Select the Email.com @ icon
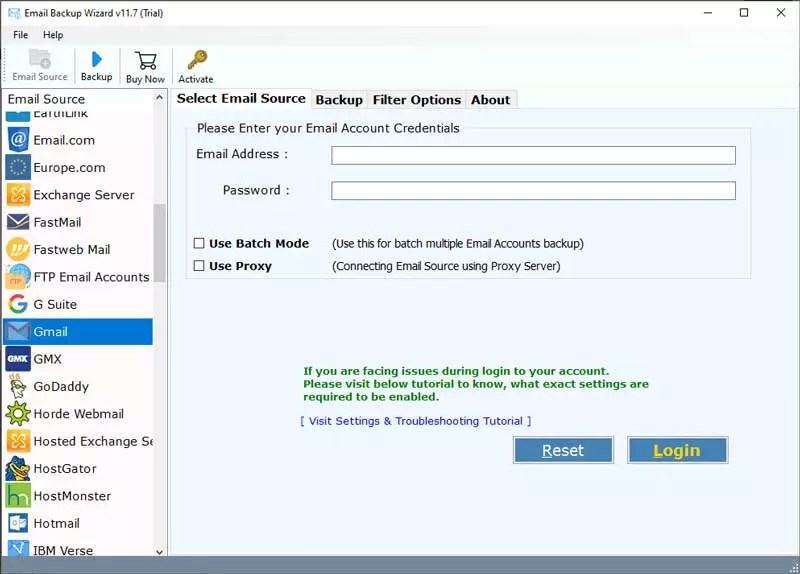 pos(18,140)
